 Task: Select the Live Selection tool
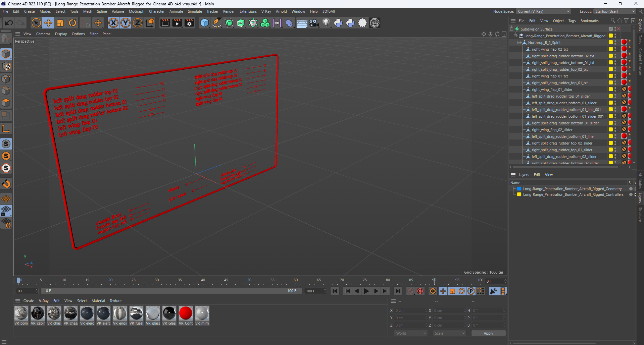[x=36, y=23]
